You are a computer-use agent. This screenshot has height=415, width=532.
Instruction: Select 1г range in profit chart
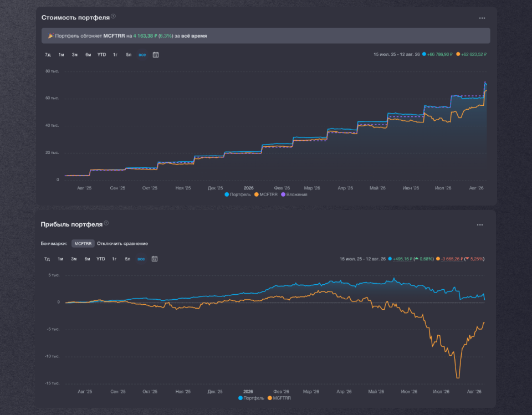[114, 259]
